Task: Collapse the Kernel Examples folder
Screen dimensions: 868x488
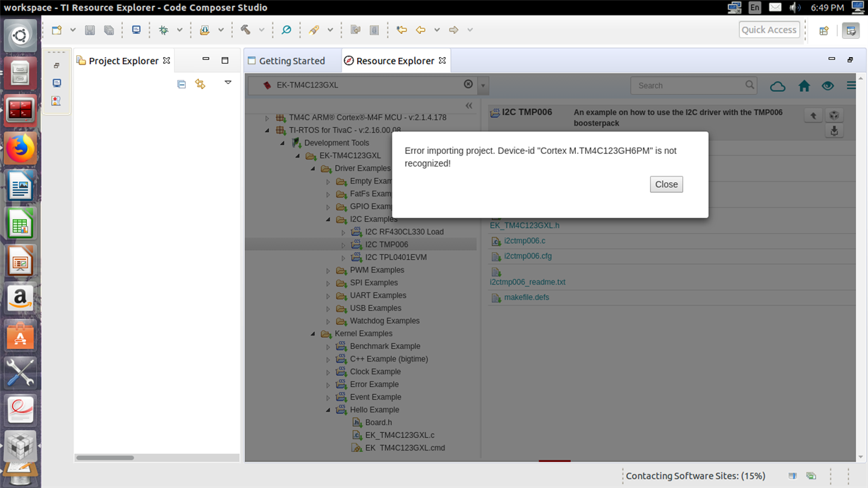Action: (313, 334)
